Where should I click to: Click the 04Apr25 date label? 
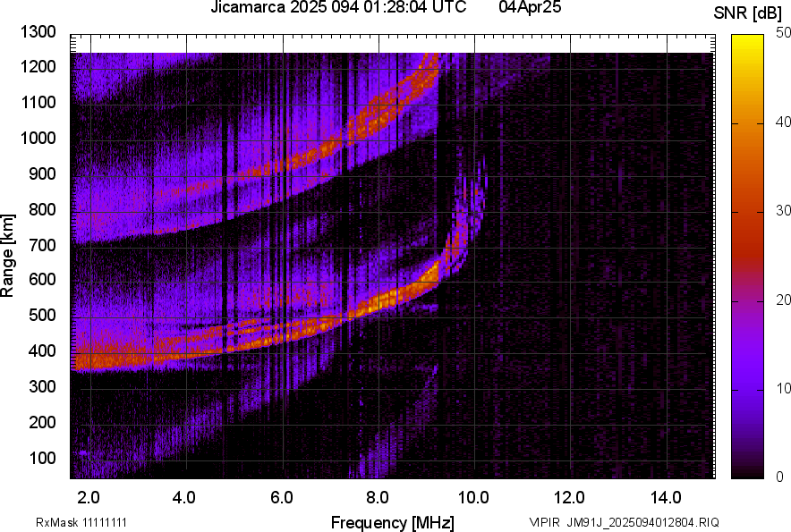pyautogui.click(x=530, y=7)
